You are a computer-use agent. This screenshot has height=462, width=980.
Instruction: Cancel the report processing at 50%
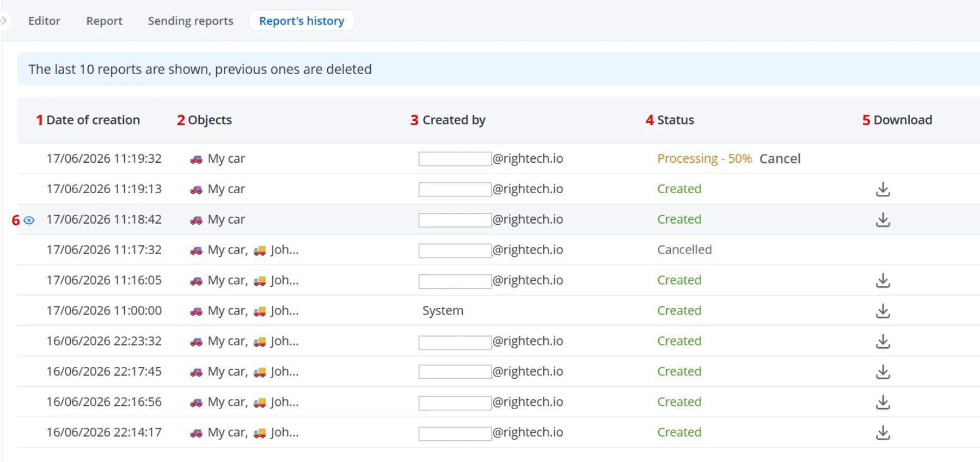click(780, 159)
